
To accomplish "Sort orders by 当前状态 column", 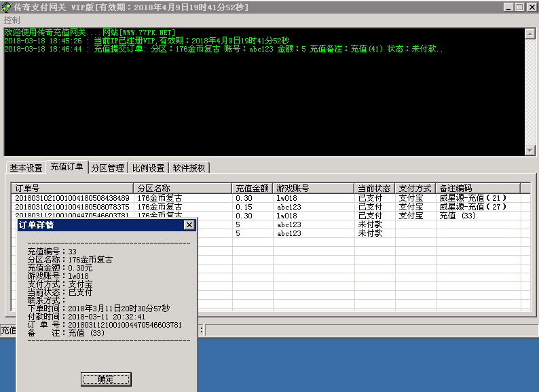I will (374, 189).
